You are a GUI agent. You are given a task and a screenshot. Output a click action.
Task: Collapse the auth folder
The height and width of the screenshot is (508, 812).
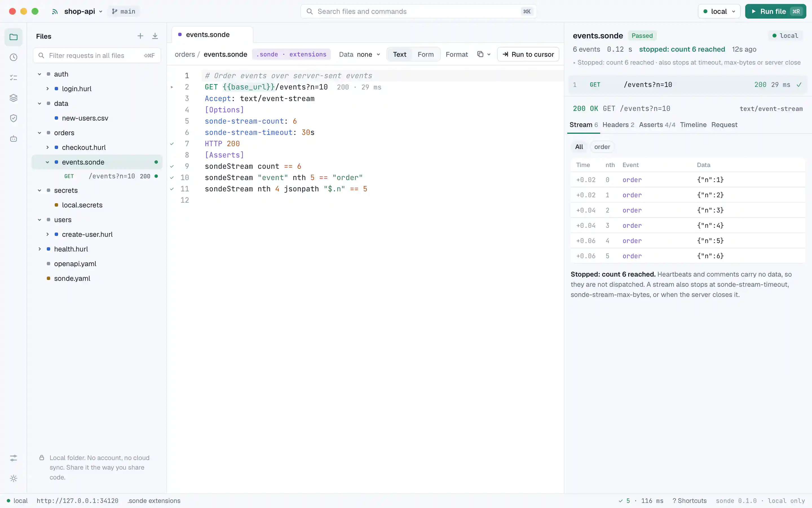39,74
